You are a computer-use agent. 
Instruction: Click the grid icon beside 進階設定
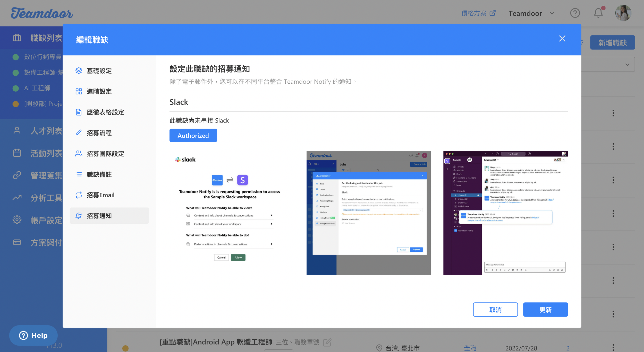[x=79, y=91]
